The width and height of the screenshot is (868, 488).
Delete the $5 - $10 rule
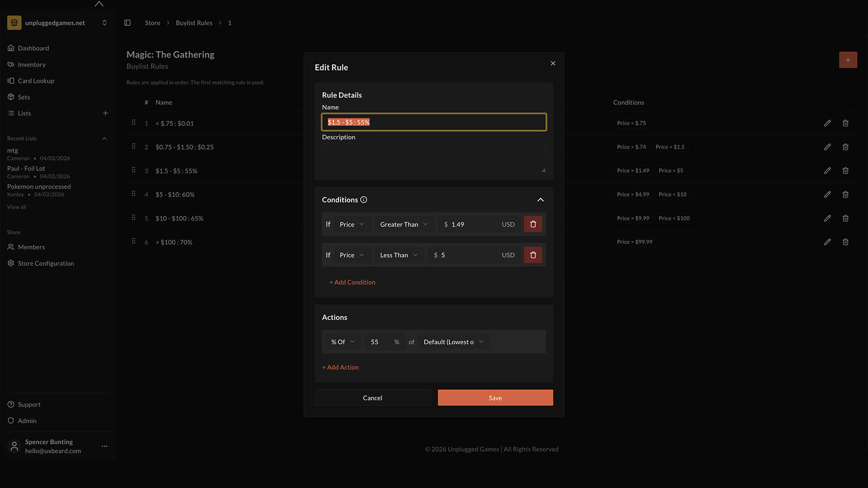point(845,194)
